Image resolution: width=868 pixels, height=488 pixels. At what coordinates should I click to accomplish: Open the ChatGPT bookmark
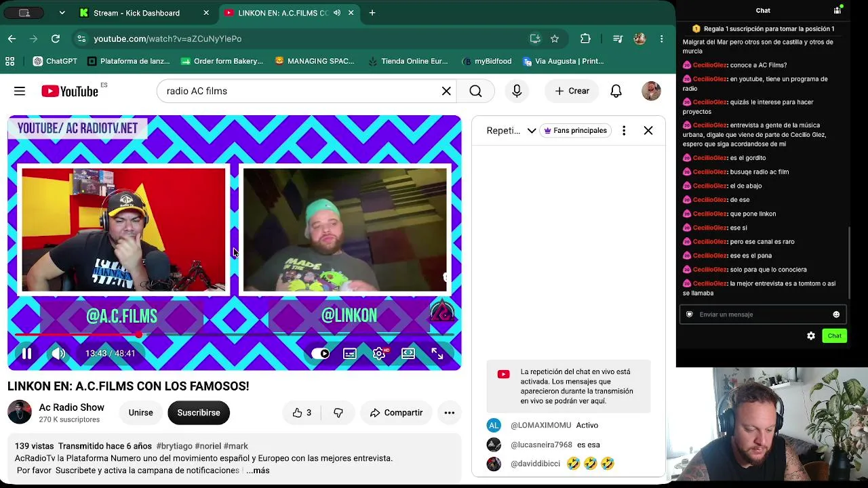pyautogui.click(x=55, y=61)
